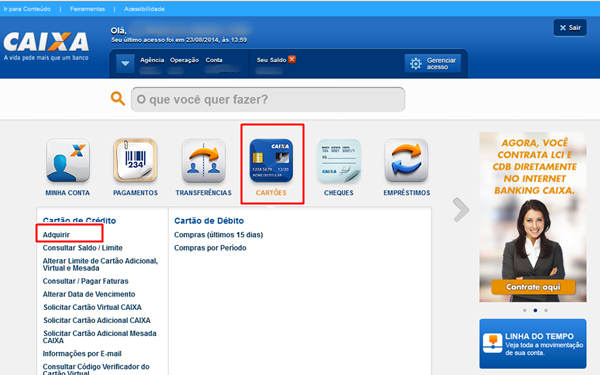
Task: Open Alterar Limite de Cartão Adicional link
Action: click(100, 264)
